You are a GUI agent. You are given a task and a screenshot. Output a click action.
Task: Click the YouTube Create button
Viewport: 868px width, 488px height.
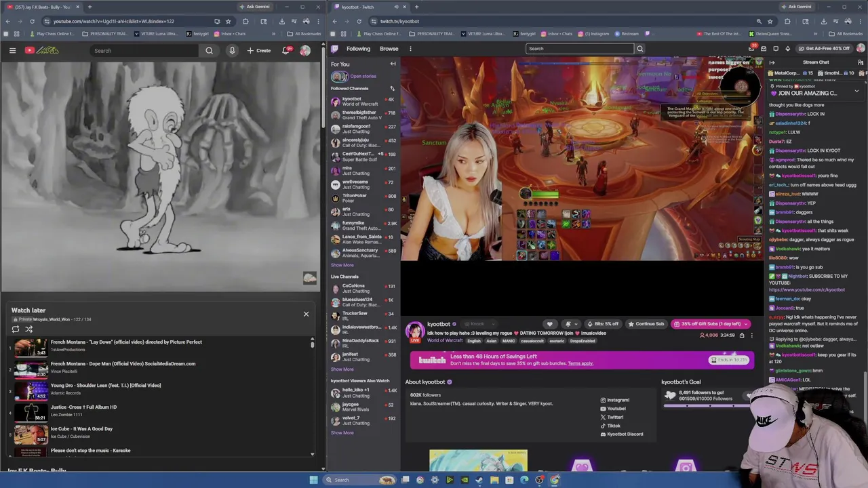point(259,50)
